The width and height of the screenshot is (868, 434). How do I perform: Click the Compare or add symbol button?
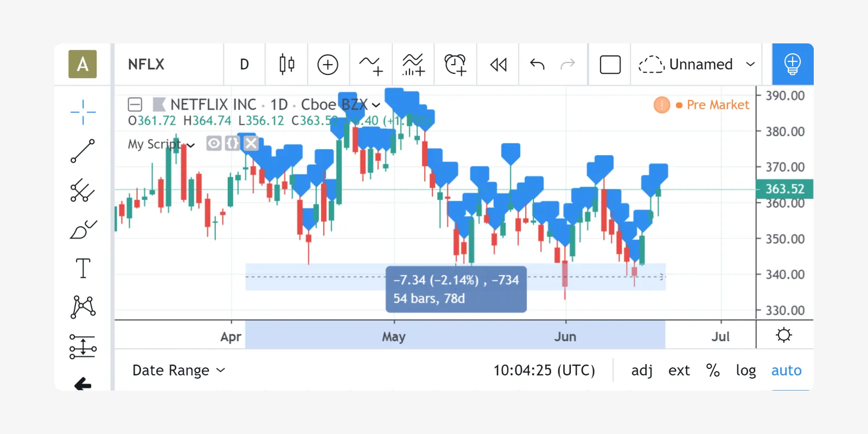328,65
